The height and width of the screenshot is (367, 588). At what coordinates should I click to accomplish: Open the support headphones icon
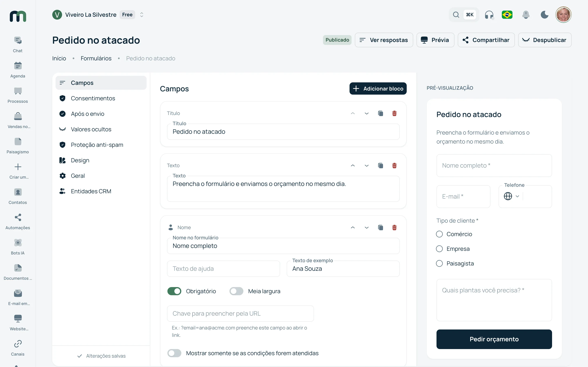[x=489, y=15]
